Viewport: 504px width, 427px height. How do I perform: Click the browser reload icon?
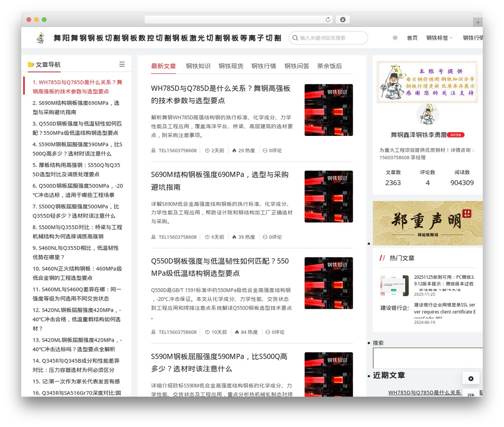tap(328, 19)
